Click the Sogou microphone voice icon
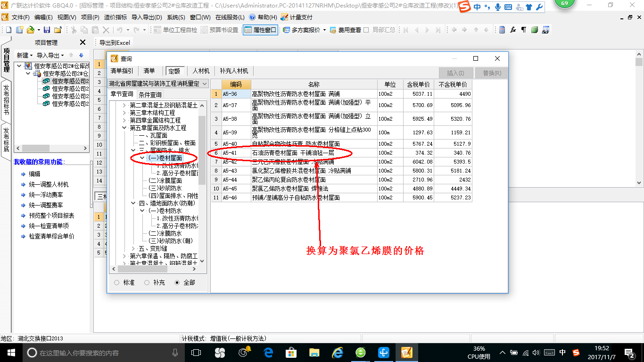 (498, 7)
